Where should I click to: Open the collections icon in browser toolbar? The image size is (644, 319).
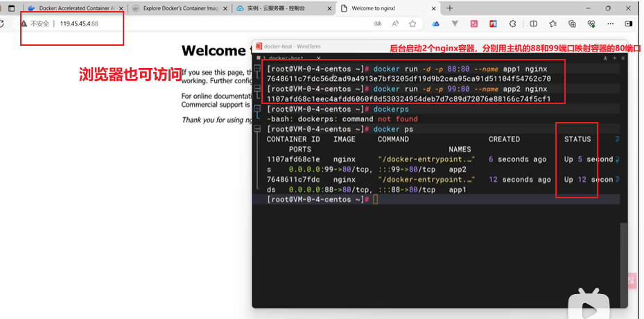572,24
